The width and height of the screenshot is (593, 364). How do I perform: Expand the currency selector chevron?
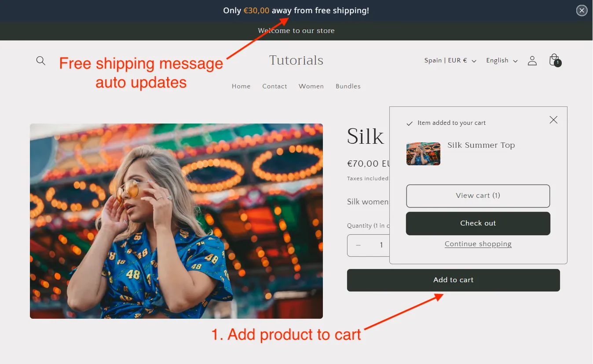point(474,61)
